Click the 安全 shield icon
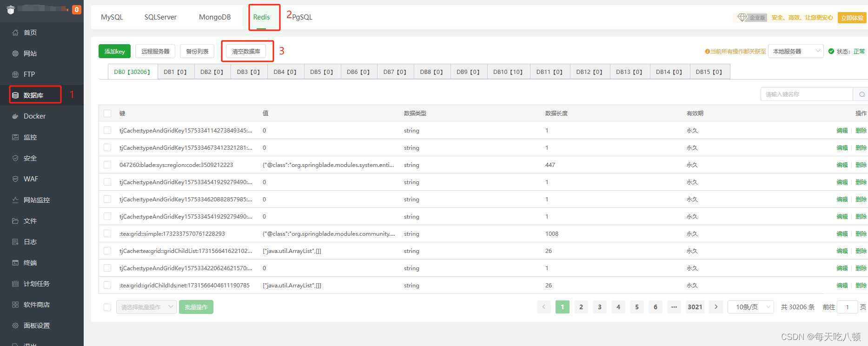The width and height of the screenshot is (868, 346). (15, 158)
